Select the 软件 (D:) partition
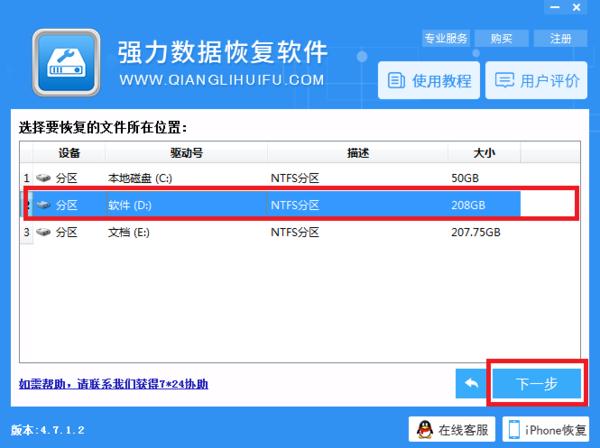 coord(270,205)
